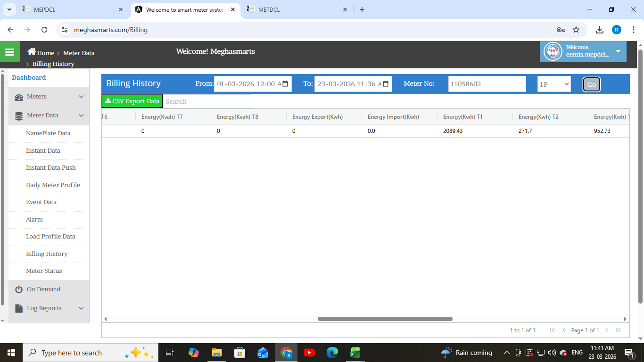The width and height of the screenshot is (644, 362).
Task: Launch Excel from the taskbar
Action: [355, 353]
